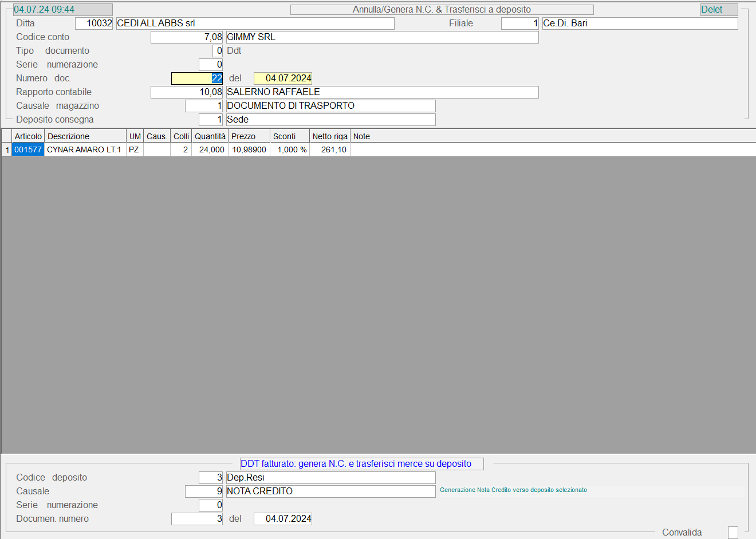Click the Causale magazzino code field
Viewport: 756px width, 539px height.
[x=204, y=106]
